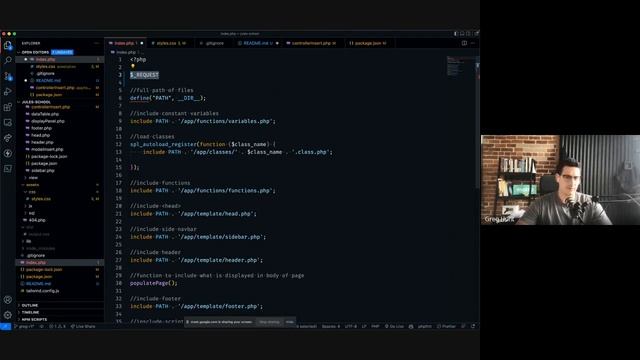The height and width of the screenshot is (360, 640).
Task: Open footer.php in file tree
Action: (x=41, y=128)
